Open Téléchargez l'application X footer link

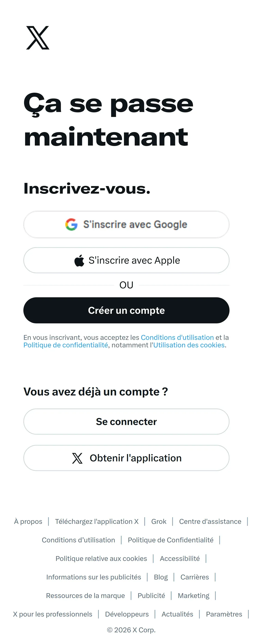point(97,522)
